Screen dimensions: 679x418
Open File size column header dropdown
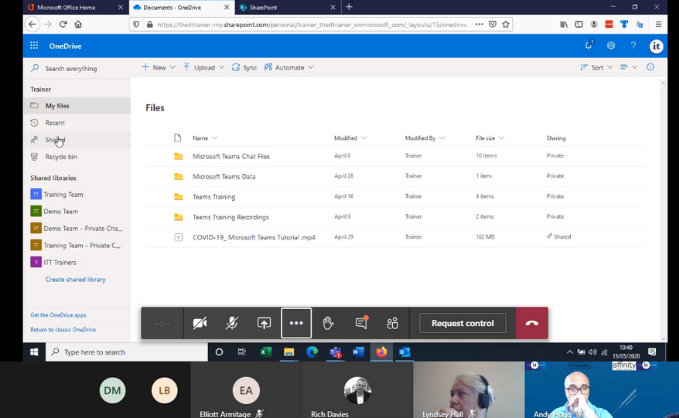pyautogui.click(x=489, y=138)
